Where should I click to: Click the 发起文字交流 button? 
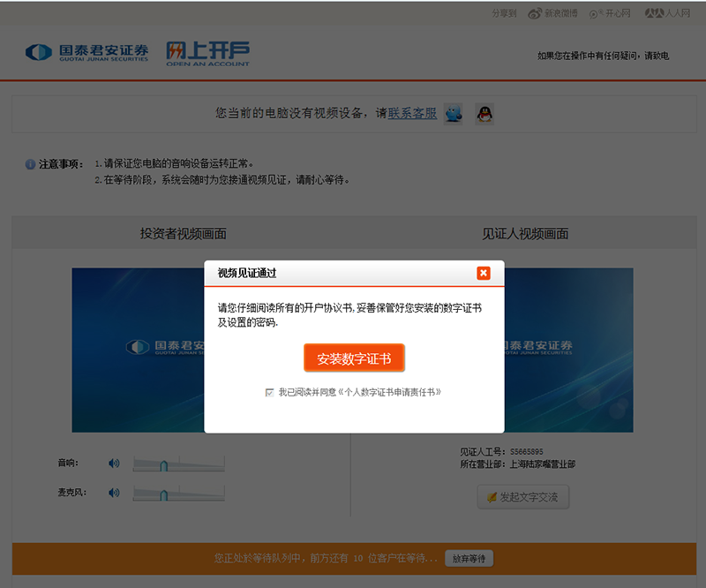522,497
